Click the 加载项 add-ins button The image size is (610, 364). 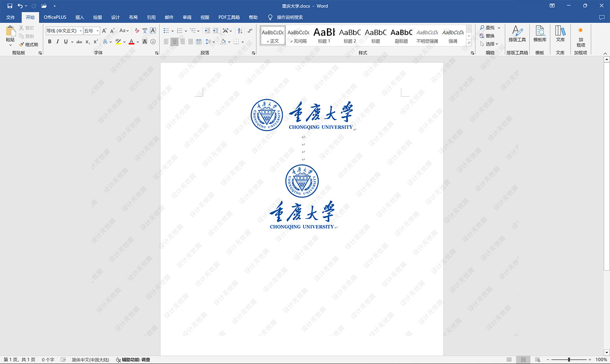tap(581, 37)
